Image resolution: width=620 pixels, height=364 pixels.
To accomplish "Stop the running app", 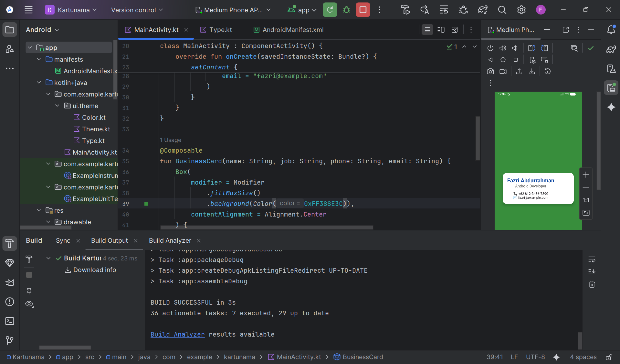I will (363, 10).
